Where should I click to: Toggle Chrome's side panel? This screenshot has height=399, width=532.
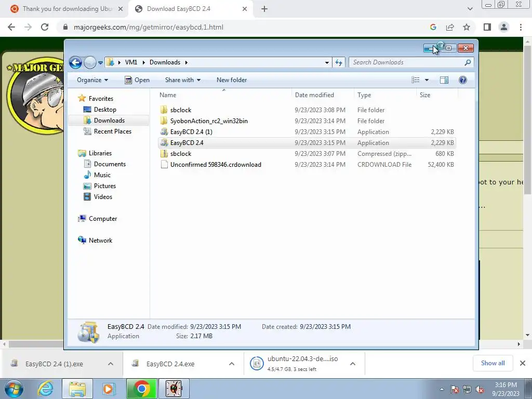pyautogui.click(x=487, y=27)
